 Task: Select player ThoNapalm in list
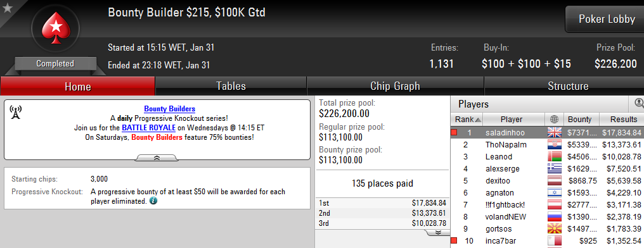[547, 145]
